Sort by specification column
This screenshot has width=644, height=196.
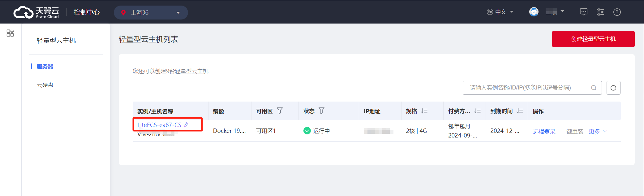424,111
